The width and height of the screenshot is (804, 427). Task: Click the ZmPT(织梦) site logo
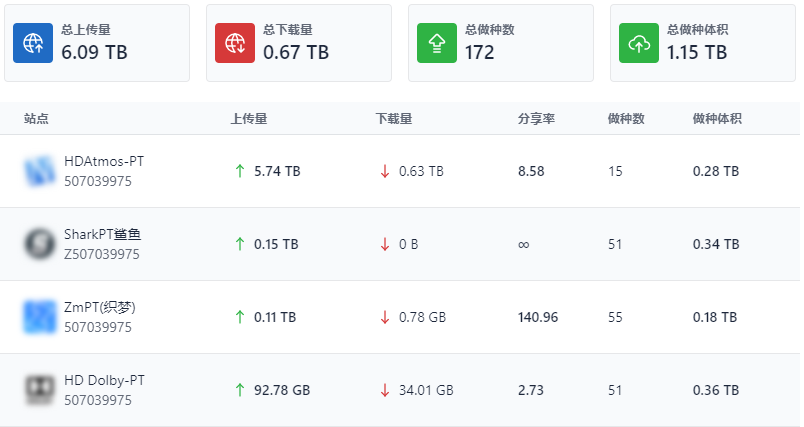coord(39,317)
